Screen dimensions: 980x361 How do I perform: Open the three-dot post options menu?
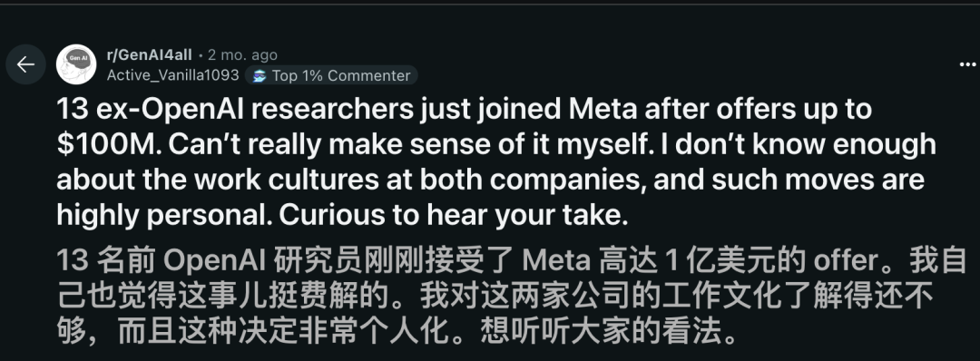pyautogui.click(x=968, y=64)
